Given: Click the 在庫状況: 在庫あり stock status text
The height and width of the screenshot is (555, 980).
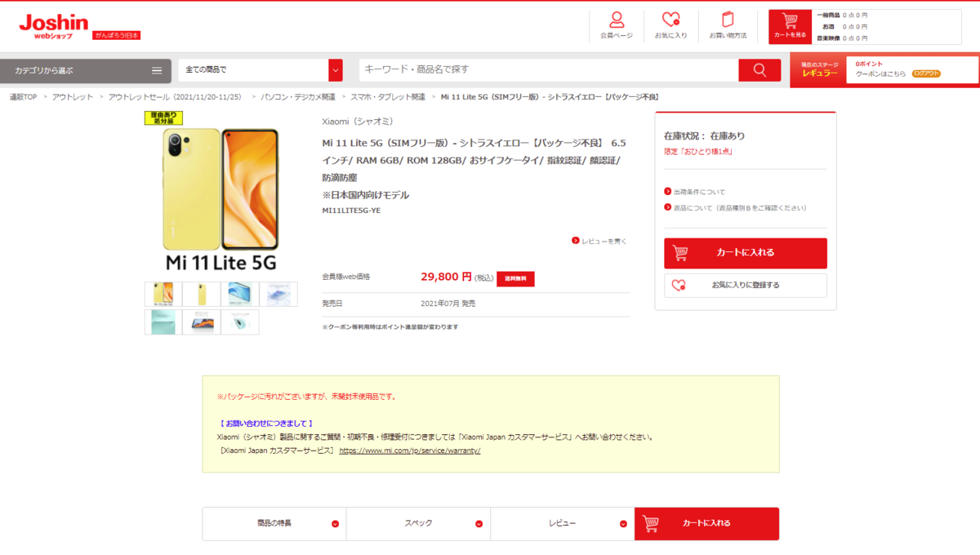Looking at the screenshot, I should click(x=704, y=136).
